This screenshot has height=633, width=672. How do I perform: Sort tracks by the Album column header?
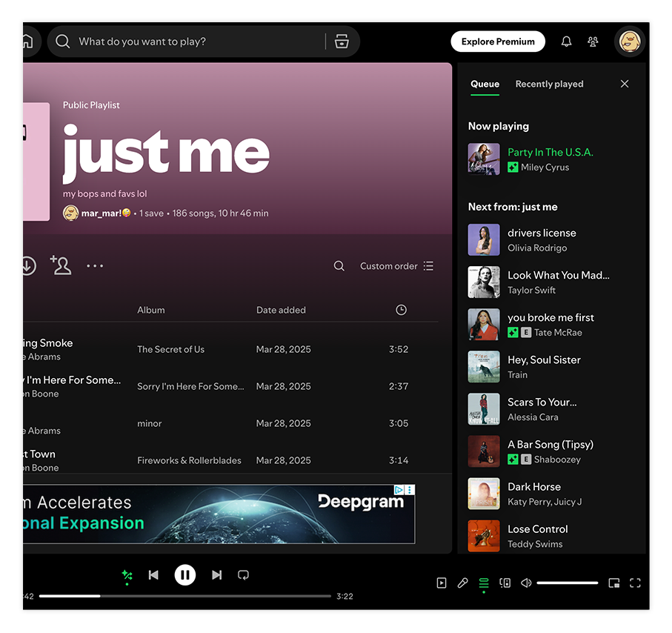click(151, 310)
